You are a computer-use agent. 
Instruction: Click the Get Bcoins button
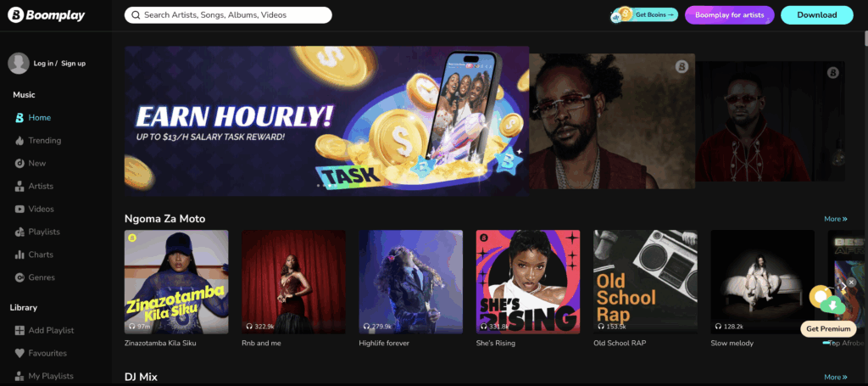click(644, 15)
